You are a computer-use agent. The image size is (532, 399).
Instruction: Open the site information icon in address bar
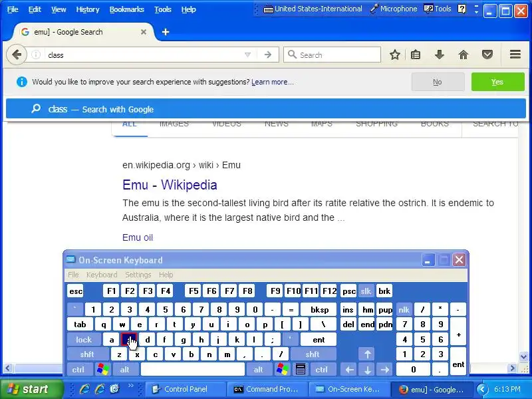click(36, 55)
